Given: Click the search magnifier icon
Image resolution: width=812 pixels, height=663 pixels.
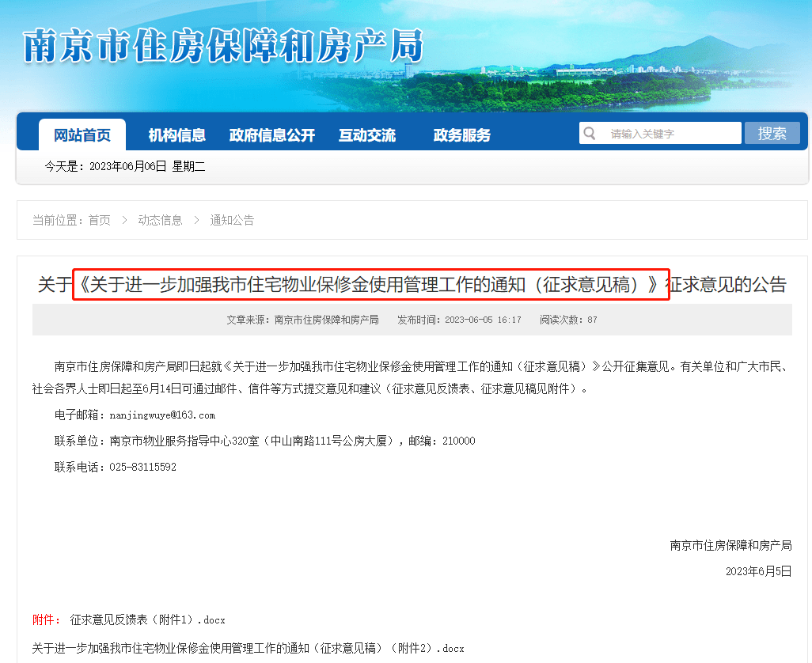Looking at the screenshot, I should 590,134.
